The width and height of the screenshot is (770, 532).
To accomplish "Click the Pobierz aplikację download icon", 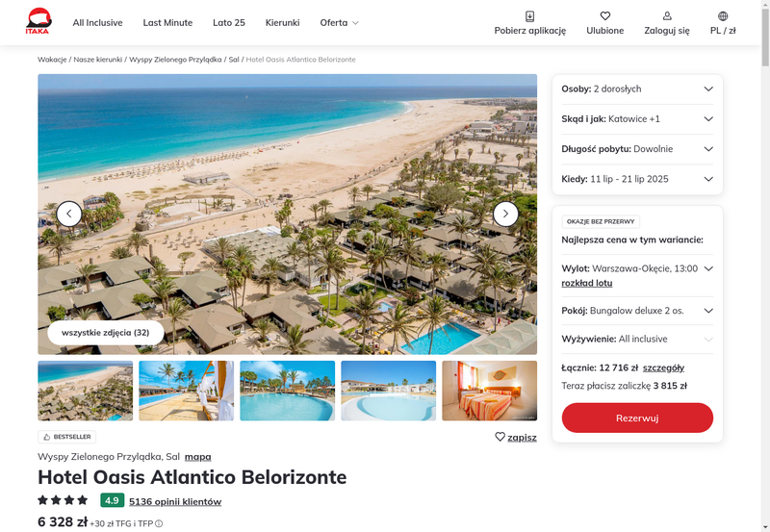I will 530,16.
